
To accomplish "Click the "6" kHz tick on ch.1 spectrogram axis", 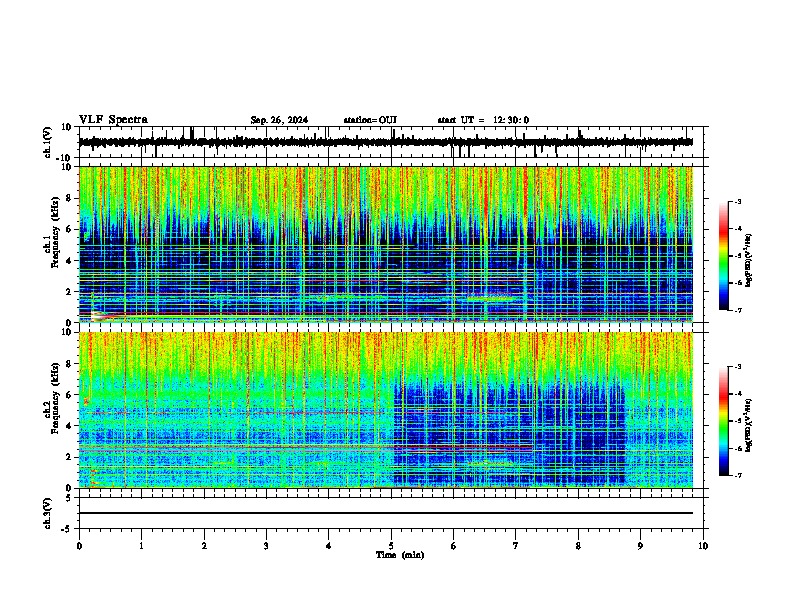I will pyautogui.click(x=70, y=229).
